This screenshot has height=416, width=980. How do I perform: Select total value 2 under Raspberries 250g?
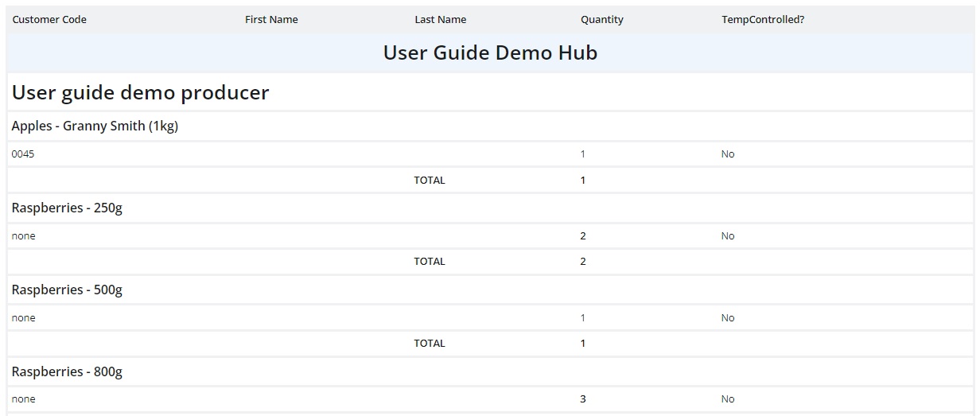[583, 262]
